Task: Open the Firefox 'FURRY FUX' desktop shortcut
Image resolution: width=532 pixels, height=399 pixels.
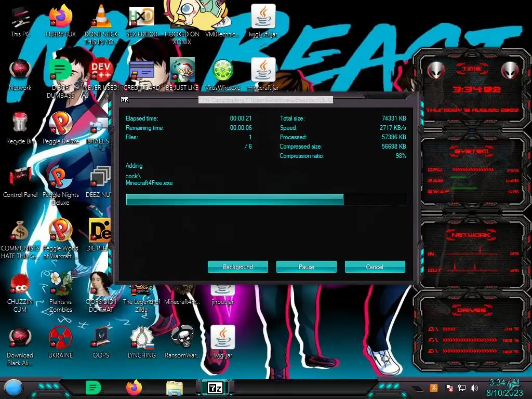Action: (60, 21)
